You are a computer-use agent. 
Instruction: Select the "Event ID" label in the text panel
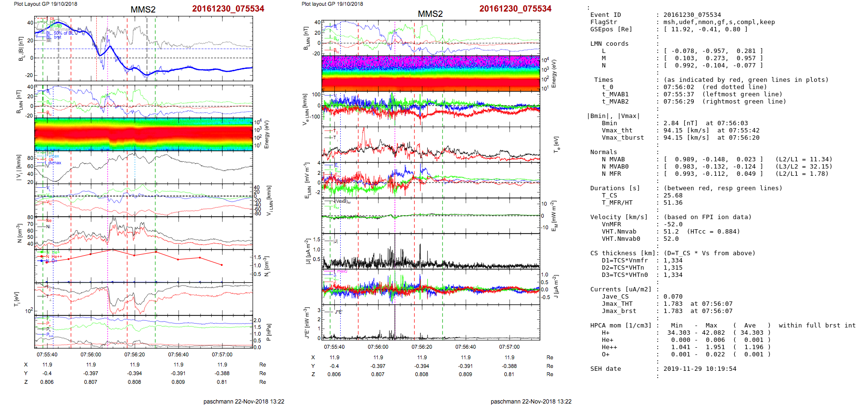click(x=605, y=15)
